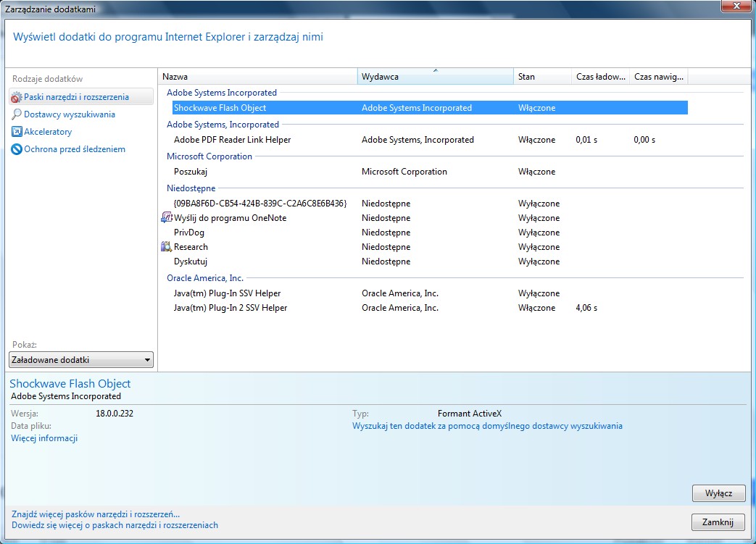Click the Ochrona przed śledzeniem blocked icon
Screen dimensions: 756x544
[x=17, y=149]
